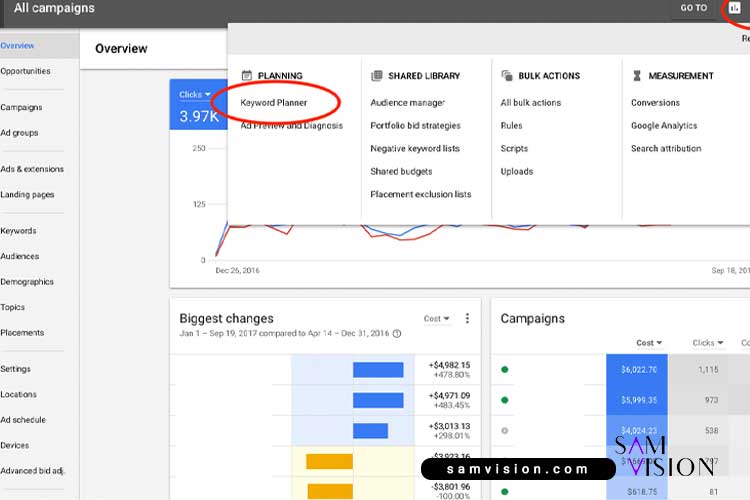750x500 pixels.
Task: Select Search attribution
Action: point(666,148)
